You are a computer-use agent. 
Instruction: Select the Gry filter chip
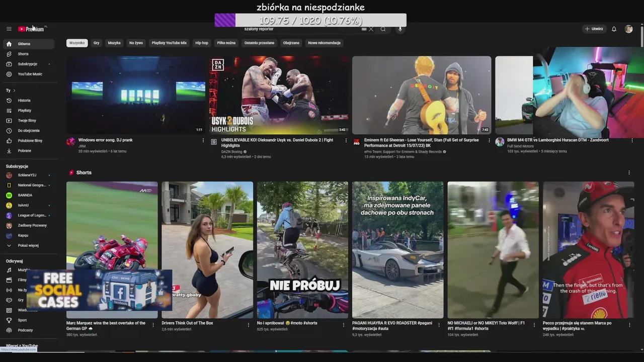coord(96,43)
